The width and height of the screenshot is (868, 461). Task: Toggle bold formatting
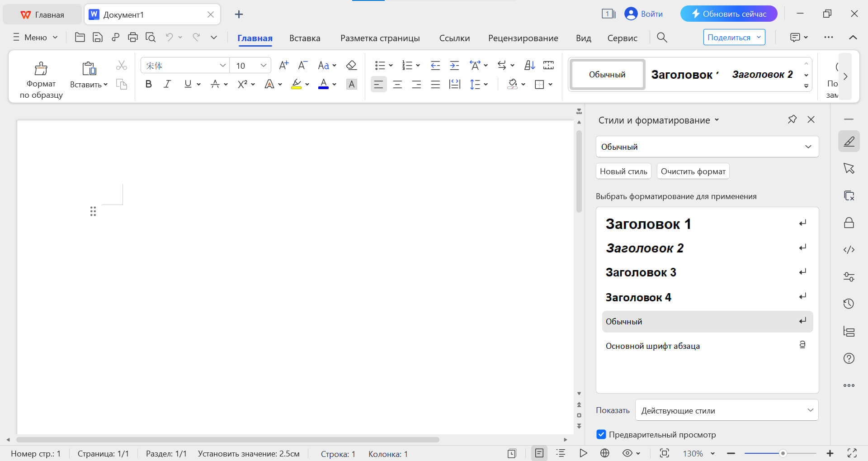tap(148, 84)
